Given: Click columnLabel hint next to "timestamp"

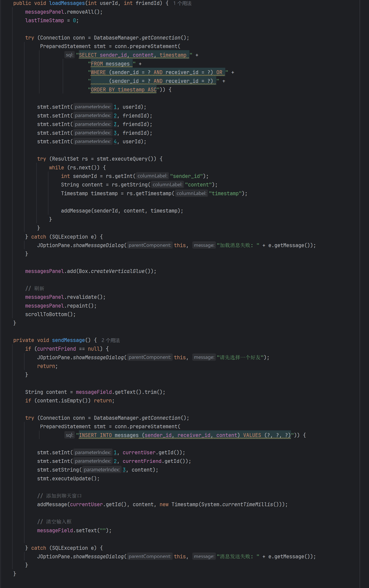Looking at the screenshot, I should click(191, 193).
